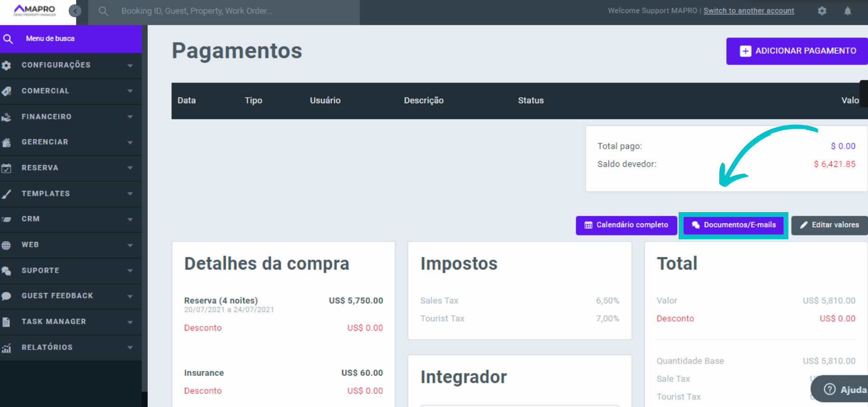Click the Guest Feedback speech bubble icon

(x=6, y=296)
